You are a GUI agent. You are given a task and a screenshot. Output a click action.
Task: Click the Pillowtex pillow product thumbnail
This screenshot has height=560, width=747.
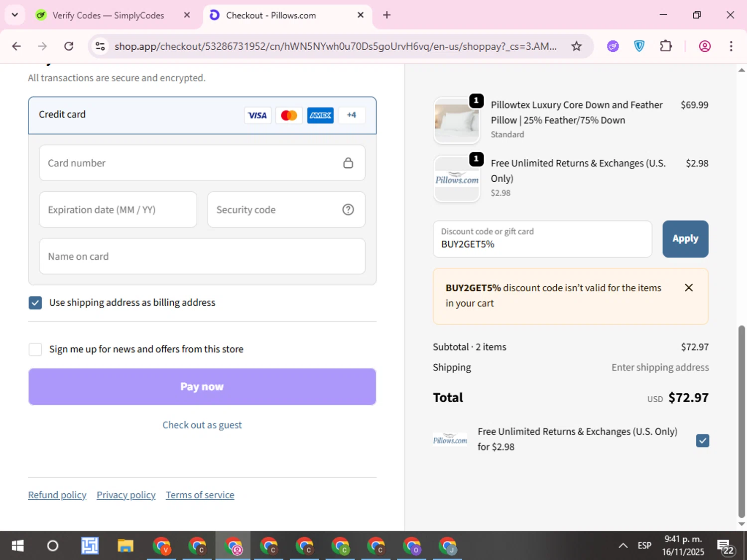(x=457, y=120)
